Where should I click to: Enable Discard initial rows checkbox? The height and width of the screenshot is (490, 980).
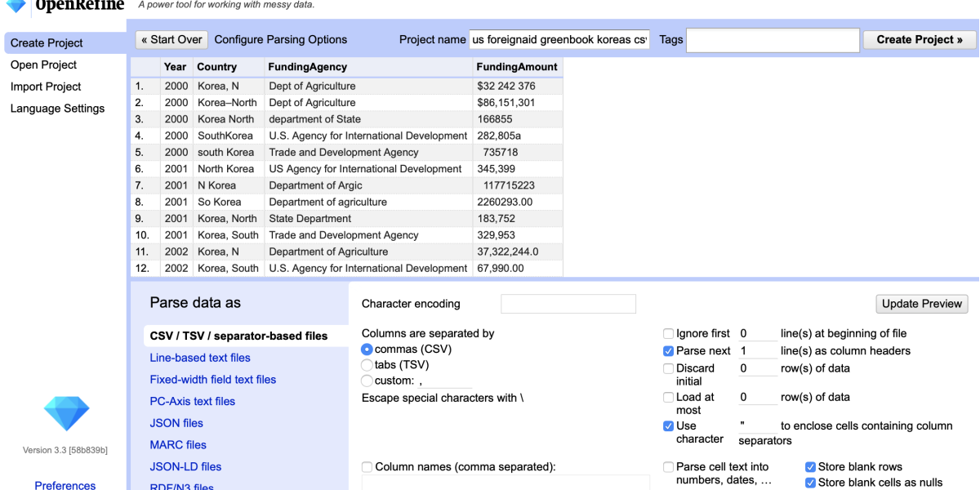(x=669, y=368)
